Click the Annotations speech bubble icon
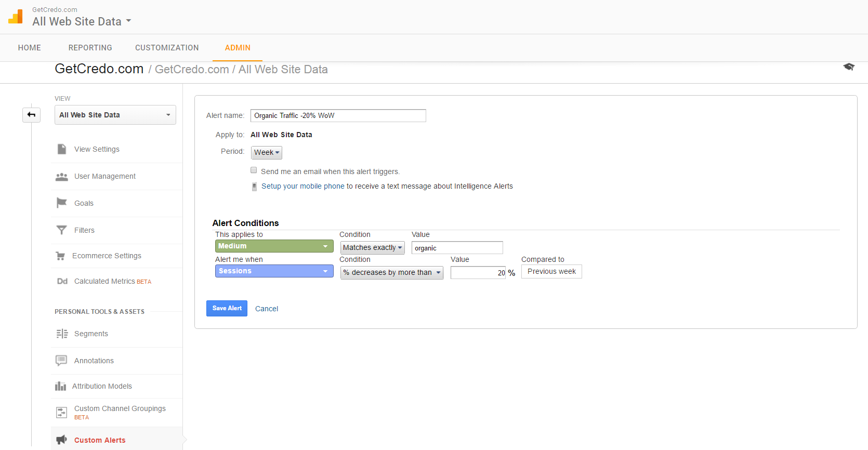Image resolution: width=868 pixels, height=450 pixels. pos(61,361)
